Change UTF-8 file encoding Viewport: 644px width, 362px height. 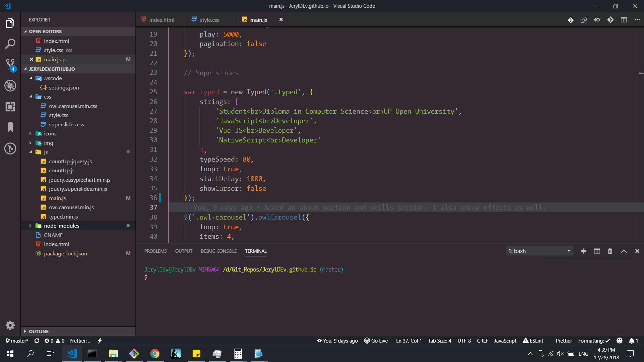pos(464,341)
